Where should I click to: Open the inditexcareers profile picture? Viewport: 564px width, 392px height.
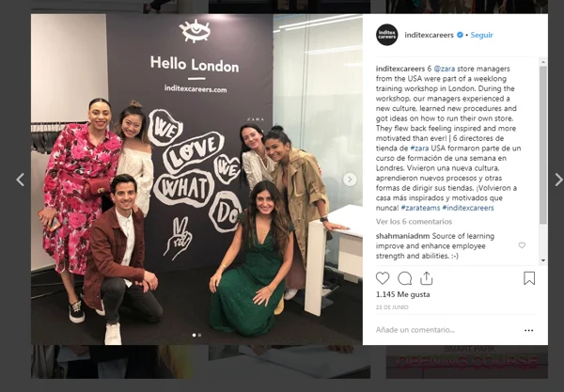(387, 35)
